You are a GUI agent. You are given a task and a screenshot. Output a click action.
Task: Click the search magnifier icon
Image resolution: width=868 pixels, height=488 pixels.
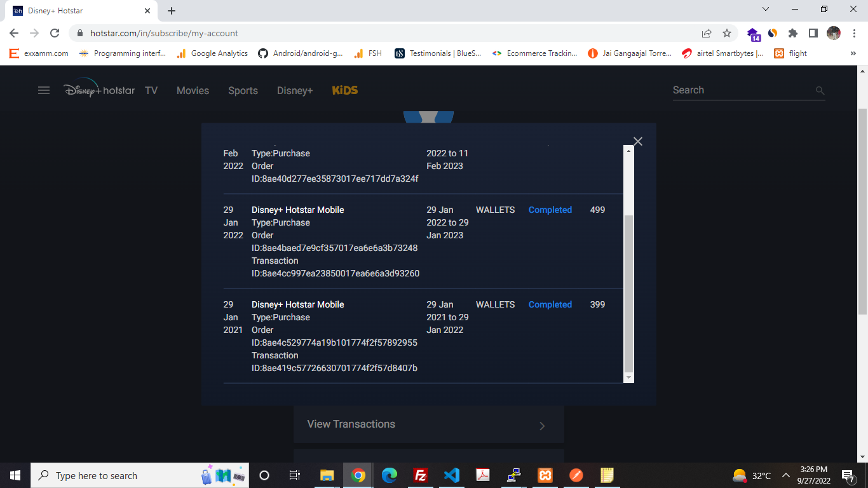click(x=820, y=90)
